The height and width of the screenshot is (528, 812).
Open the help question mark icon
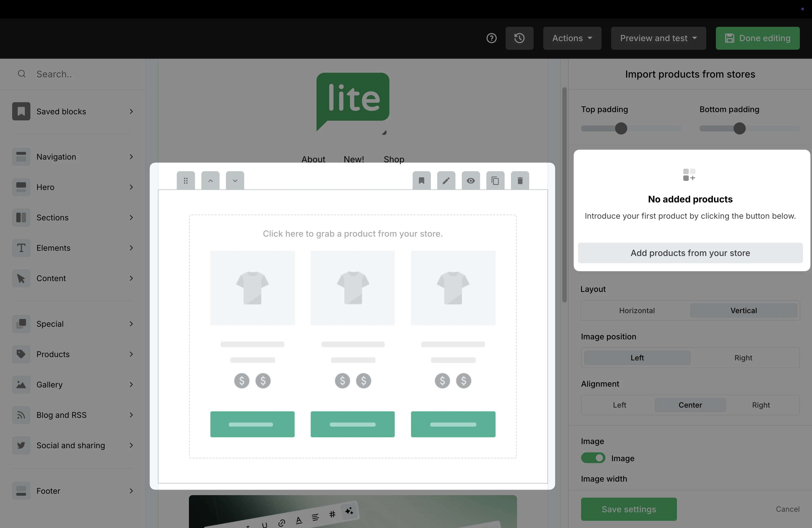(491, 38)
